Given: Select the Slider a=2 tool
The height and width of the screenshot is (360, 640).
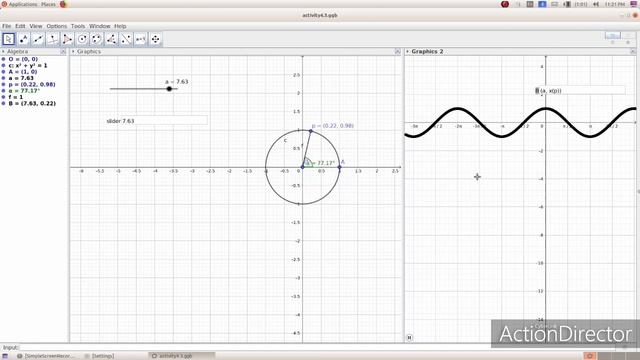Looking at the screenshot, I should 141,39.
